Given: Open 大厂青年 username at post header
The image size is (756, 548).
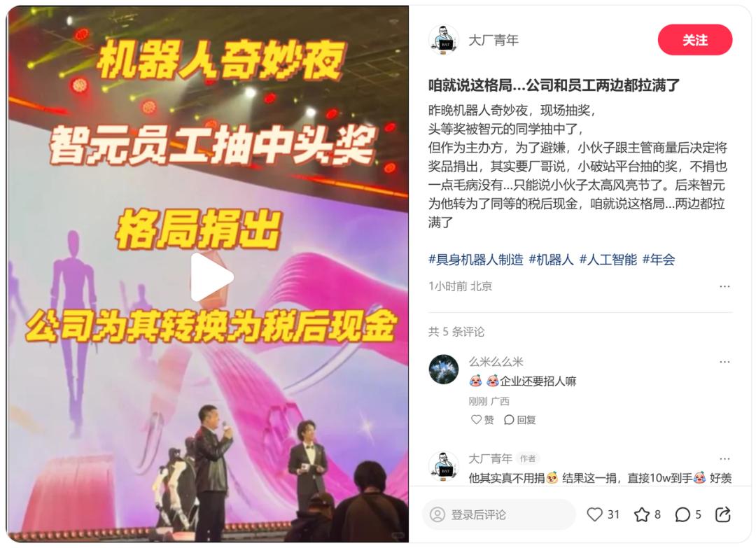Looking at the screenshot, I should point(493,41).
